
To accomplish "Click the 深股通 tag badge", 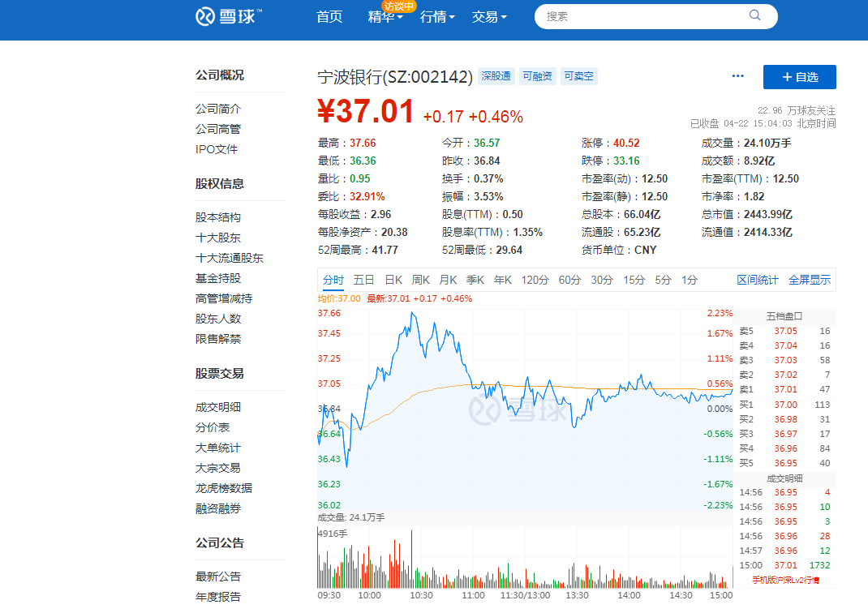I will pyautogui.click(x=496, y=76).
